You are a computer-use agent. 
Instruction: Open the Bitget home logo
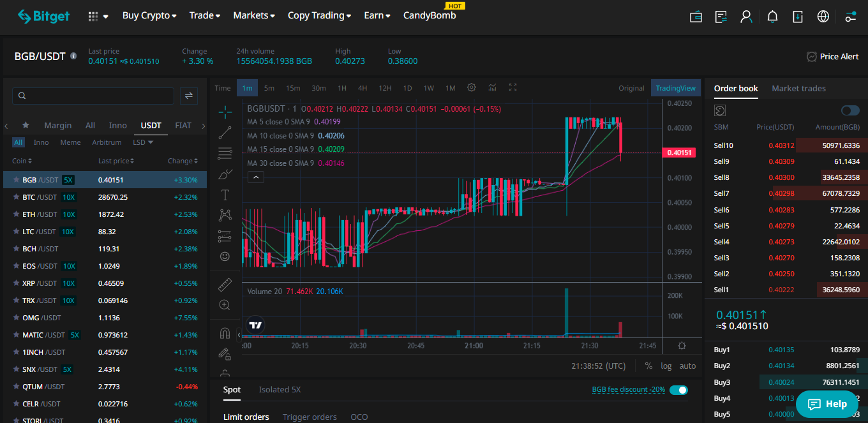44,17
